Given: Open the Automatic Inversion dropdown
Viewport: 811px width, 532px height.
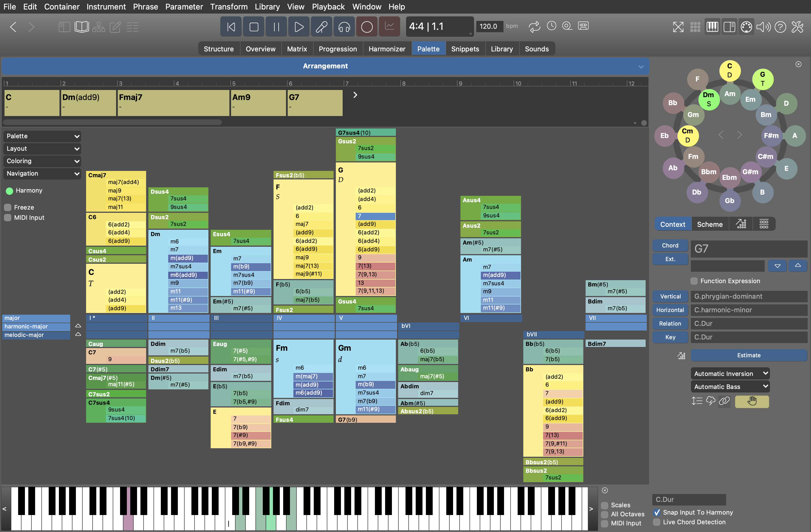Looking at the screenshot, I should click(730, 374).
